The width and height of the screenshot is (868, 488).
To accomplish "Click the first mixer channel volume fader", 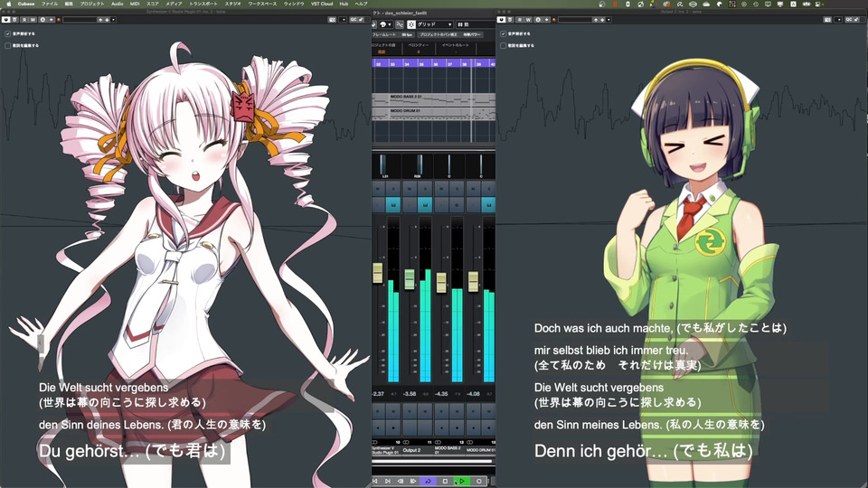I will point(378,273).
